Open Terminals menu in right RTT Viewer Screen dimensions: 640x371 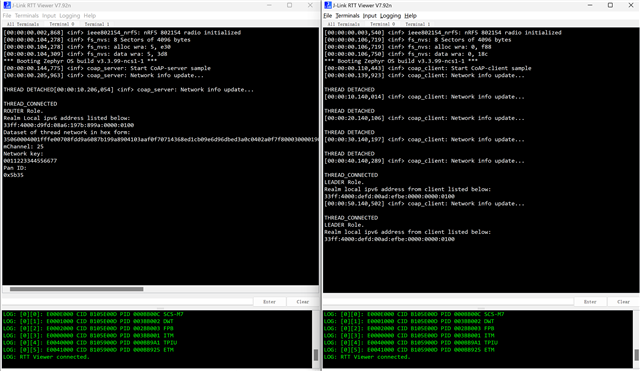[347, 16]
